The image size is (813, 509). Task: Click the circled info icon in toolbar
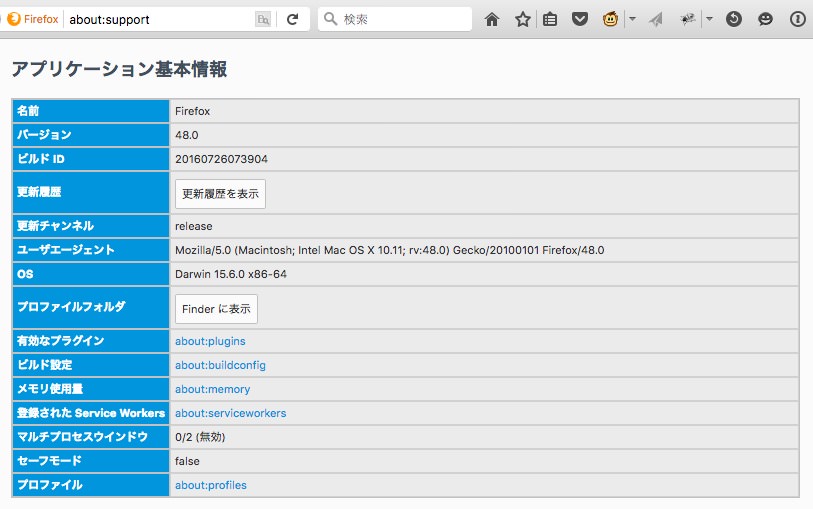797,20
